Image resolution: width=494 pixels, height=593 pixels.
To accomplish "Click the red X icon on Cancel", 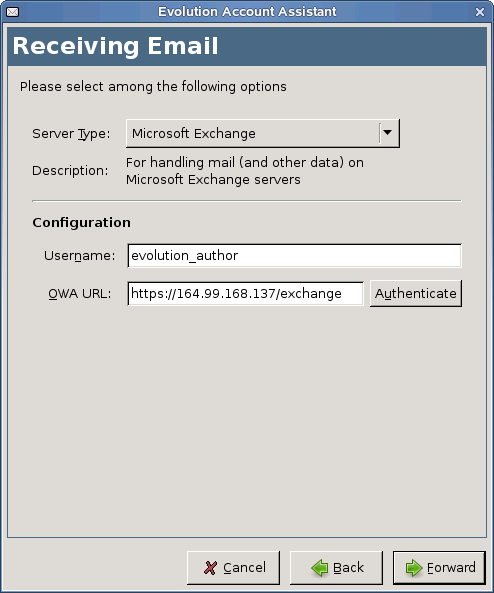I will 210,568.
